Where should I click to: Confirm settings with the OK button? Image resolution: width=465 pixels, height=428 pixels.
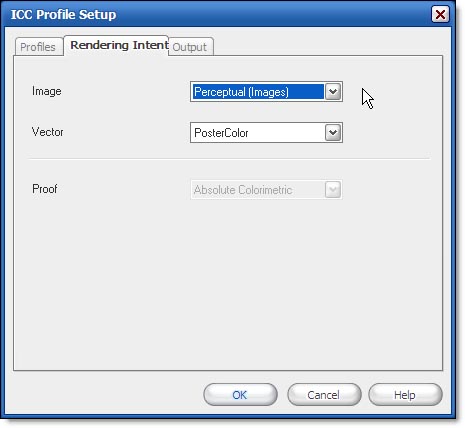coord(240,395)
